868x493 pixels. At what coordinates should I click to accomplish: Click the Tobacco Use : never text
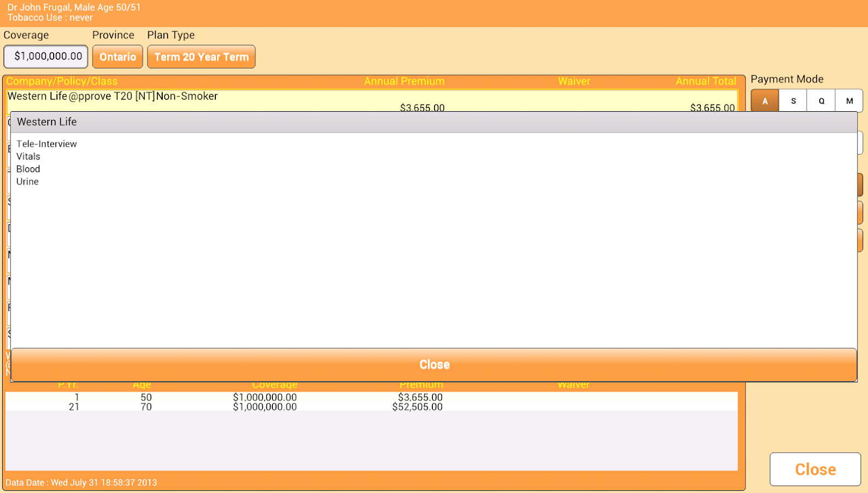coord(50,18)
